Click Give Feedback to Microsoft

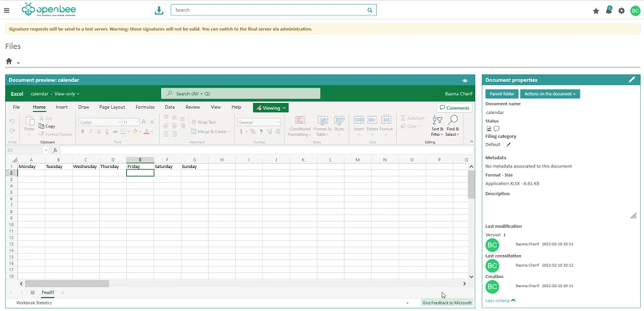pos(447,303)
